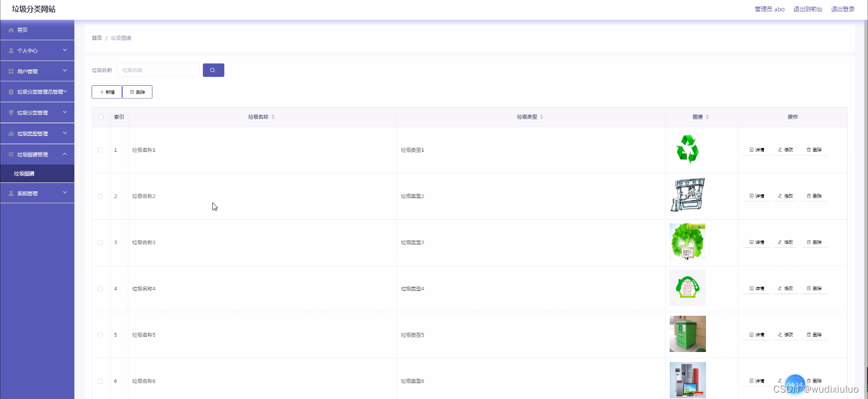Expand the 垃圾分类管理 sidebar menu
Viewport: 868px width, 399px height.
[x=37, y=112]
